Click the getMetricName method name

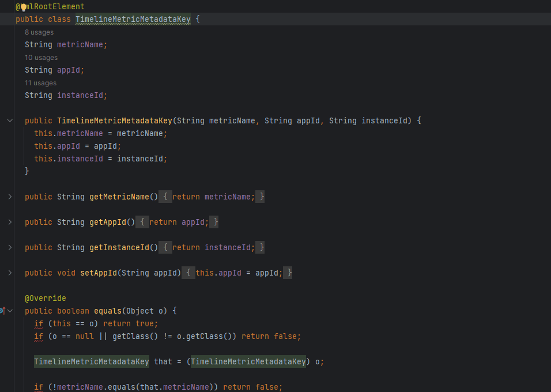click(119, 197)
